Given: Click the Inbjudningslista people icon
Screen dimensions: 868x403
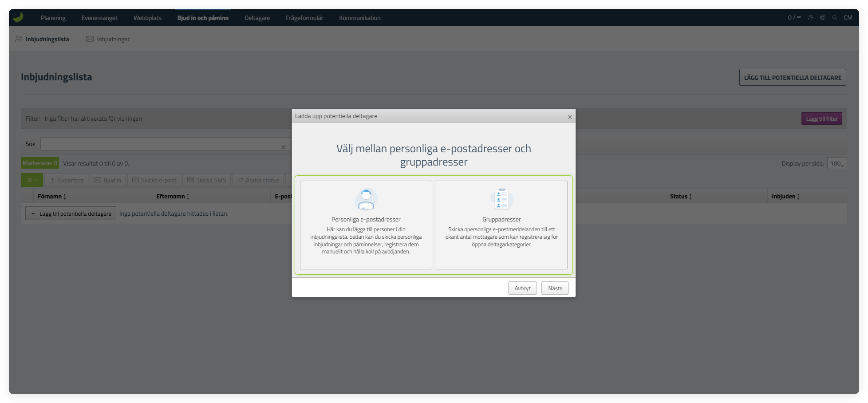Looking at the screenshot, I should coord(19,39).
